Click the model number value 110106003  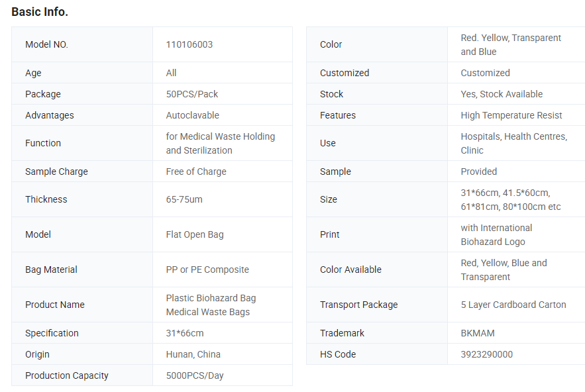click(x=189, y=44)
